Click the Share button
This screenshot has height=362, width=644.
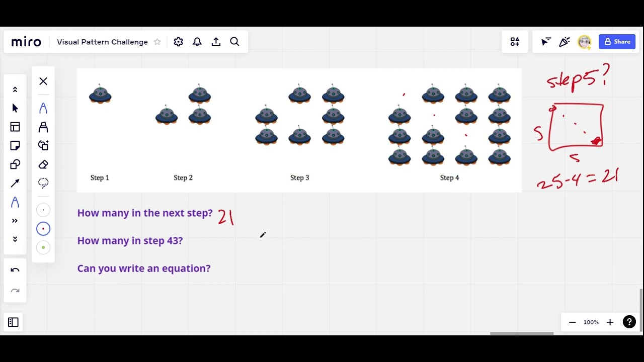tap(617, 42)
